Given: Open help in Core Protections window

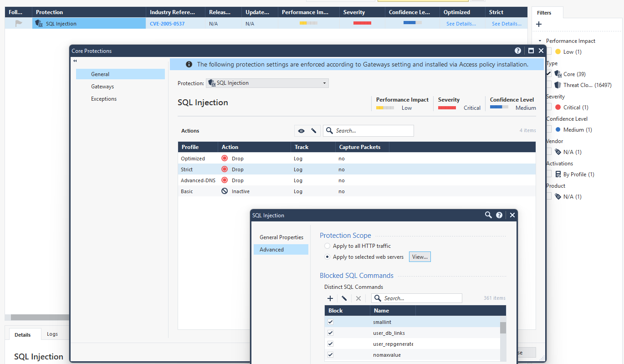Looking at the screenshot, I should click(x=518, y=51).
